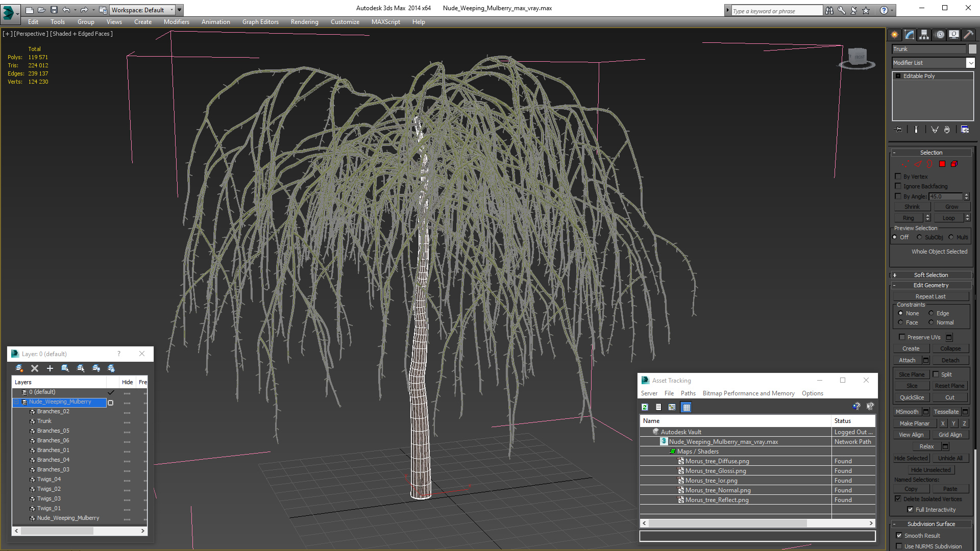Image resolution: width=980 pixels, height=551 pixels.
Task: Expand Editable Poly stack entry
Action: tap(898, 76)
